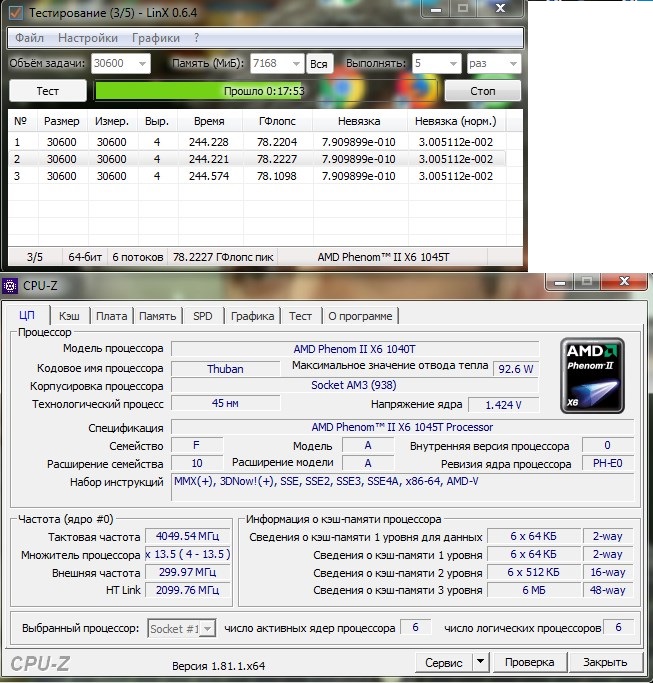Switch to the Графика tab

[x=253, y=316]
